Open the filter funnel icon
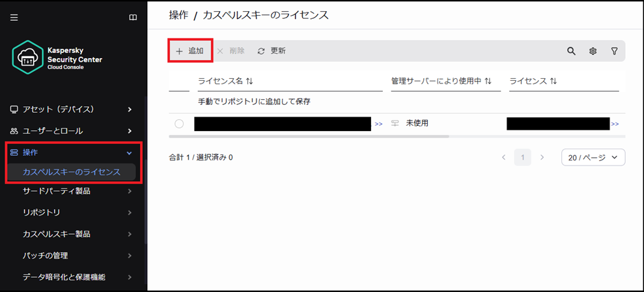The width and height of the screenshot is (644, 292). pos(615,51)
